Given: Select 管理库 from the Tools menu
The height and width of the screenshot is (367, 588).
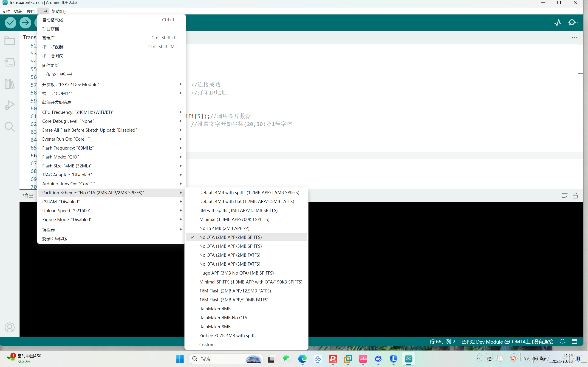Looking at the screenshot, I should pos(50,37).
